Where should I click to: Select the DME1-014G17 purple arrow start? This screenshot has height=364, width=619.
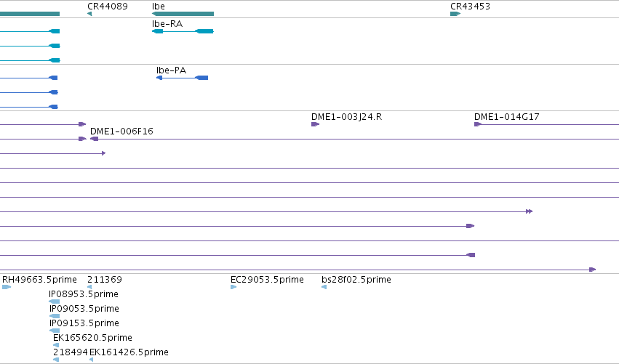[478, 124]
